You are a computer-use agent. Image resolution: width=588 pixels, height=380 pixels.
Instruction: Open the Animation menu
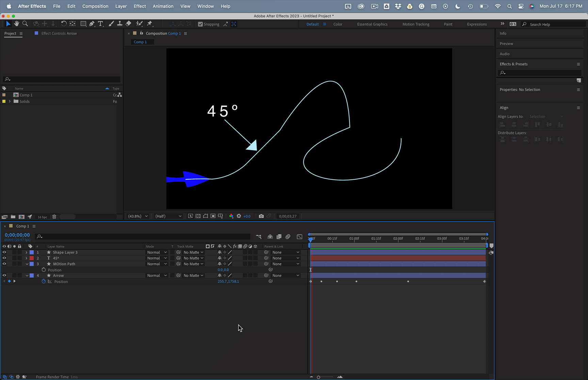click(163, 6)
